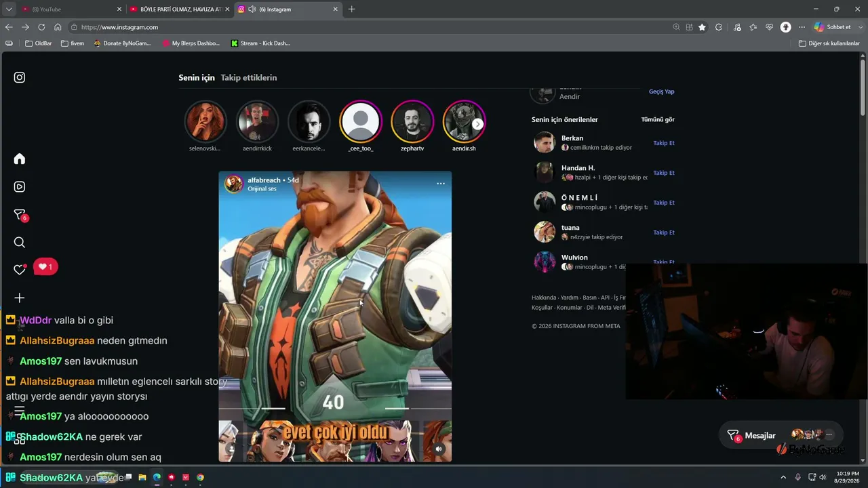Viewport: 868px width, 488px height.
Task: Toggle favorite star for this page
Action: [x=702, y=27]
